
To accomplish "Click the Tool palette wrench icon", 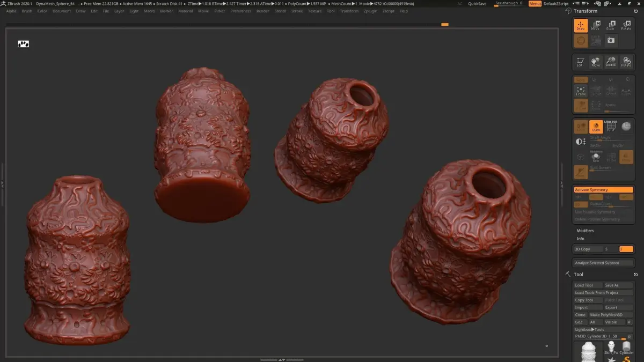I will click(x=568, y=274).
